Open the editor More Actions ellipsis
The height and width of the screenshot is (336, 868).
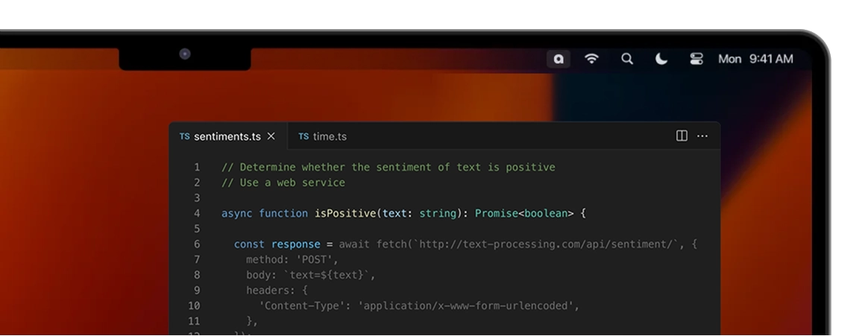click(702, 136)
